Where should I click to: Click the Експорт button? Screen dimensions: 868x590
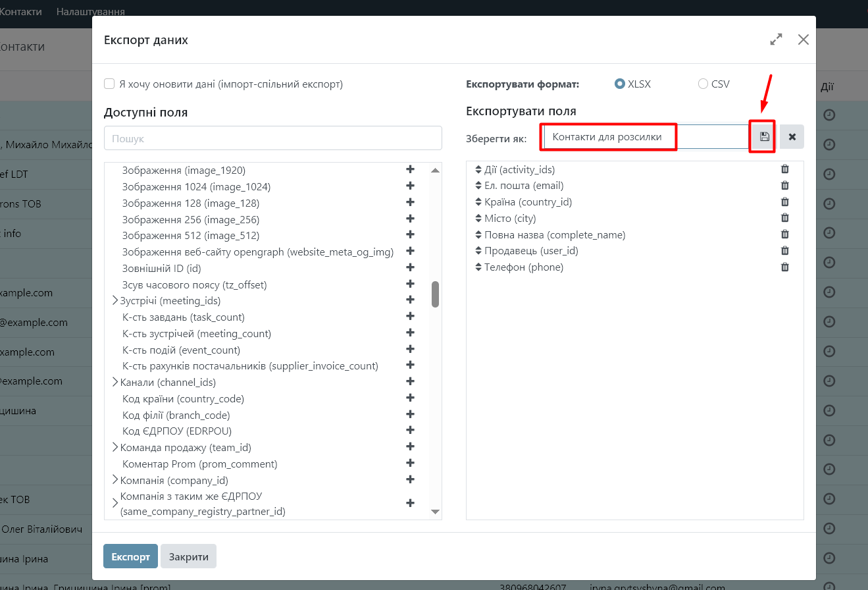click(x=130, y=556)
